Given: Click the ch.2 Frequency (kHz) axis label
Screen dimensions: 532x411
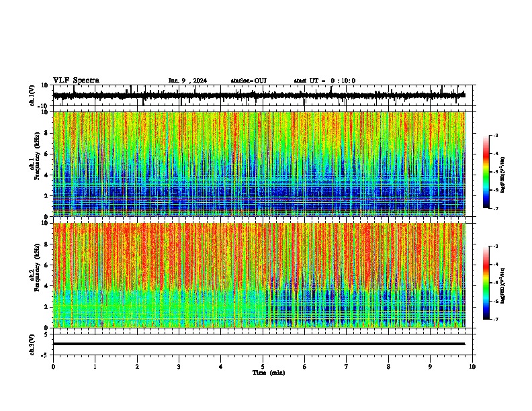Looking at the screenshot, I should [37, 267].
